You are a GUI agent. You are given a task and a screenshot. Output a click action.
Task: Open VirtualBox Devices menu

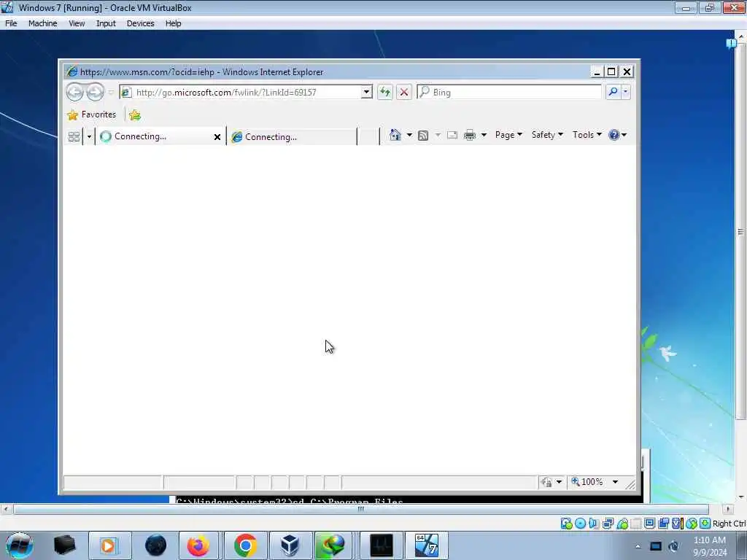point(140,23)
